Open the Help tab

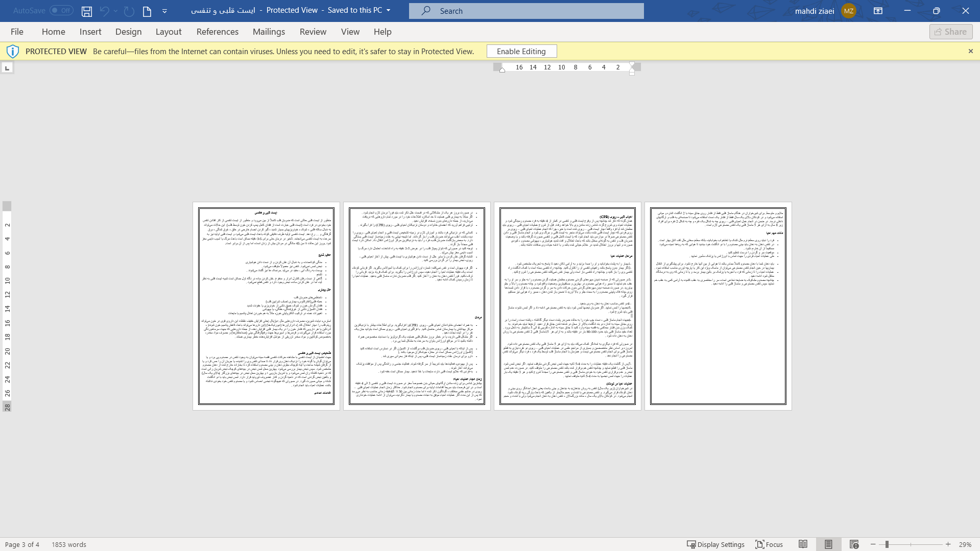point(383,32)
